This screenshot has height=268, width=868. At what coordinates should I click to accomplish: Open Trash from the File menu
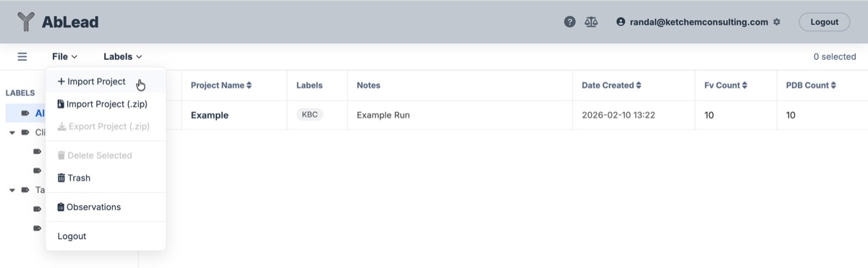(x=106, y=178)
